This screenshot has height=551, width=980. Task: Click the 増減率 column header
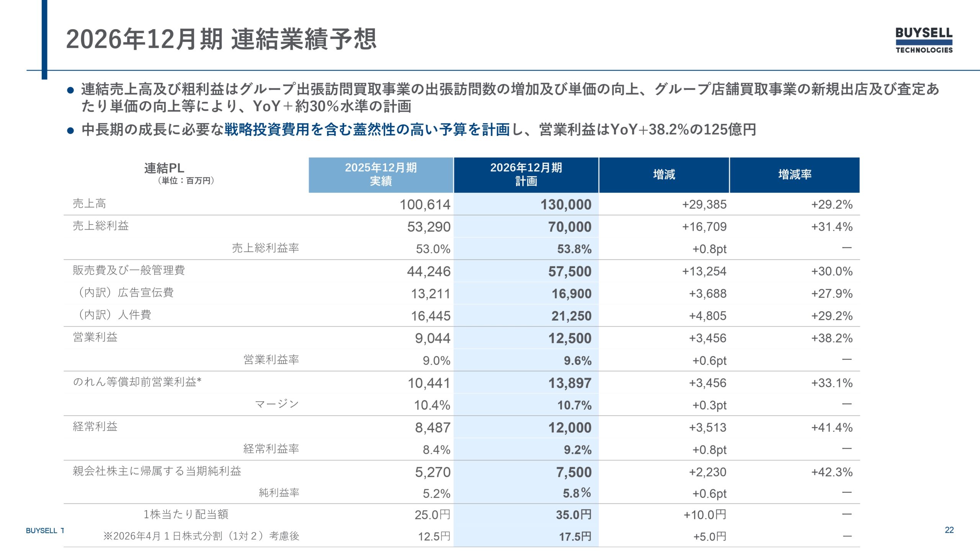pyautogui.click(x=795, y=175)
